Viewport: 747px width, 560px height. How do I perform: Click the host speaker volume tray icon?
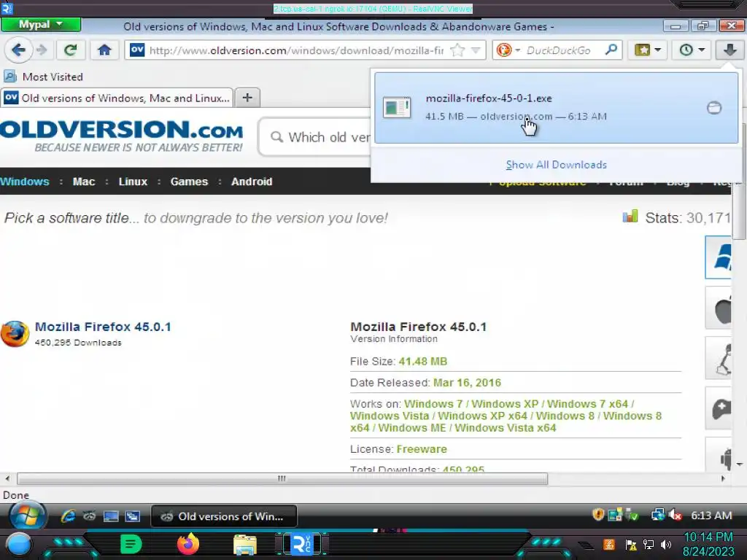[x=665, y=544]
